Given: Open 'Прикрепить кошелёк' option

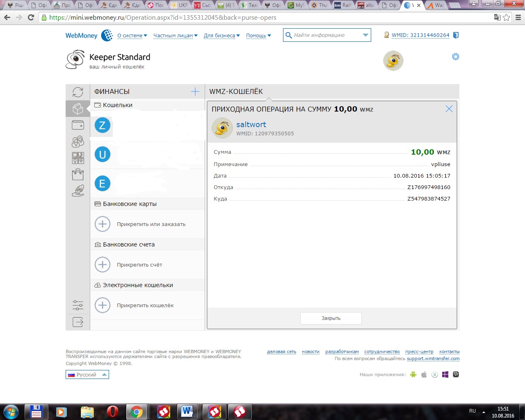Looking at the screenshot, I should point(145,305).
